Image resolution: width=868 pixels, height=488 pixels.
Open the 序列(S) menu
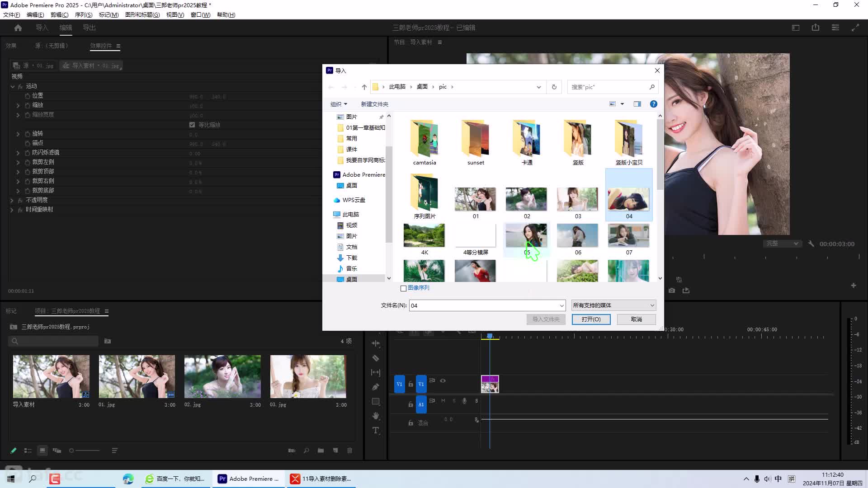pyautogui.click(x=83, y=14)
